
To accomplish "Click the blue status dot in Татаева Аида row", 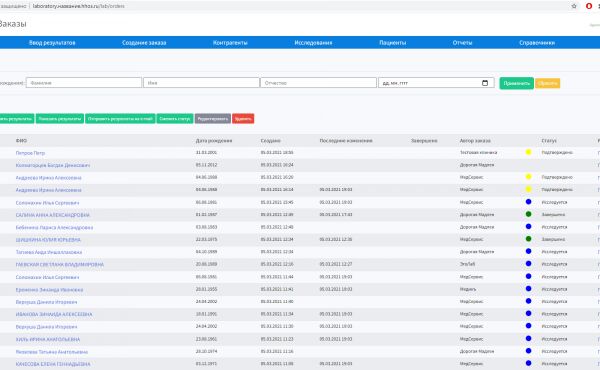I will point(528,251).
